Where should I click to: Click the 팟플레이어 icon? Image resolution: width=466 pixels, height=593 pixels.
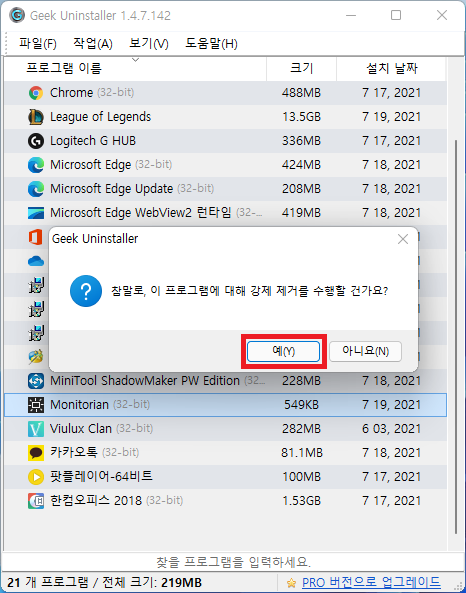pos(36,477)
